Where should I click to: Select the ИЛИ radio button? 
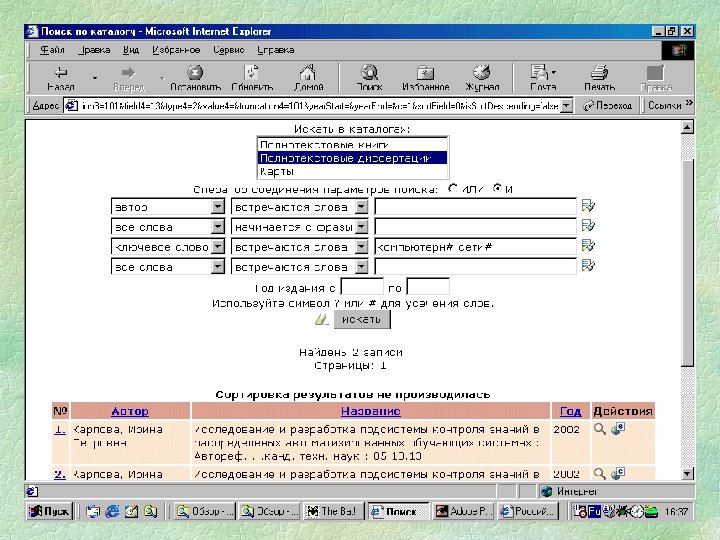452,188
